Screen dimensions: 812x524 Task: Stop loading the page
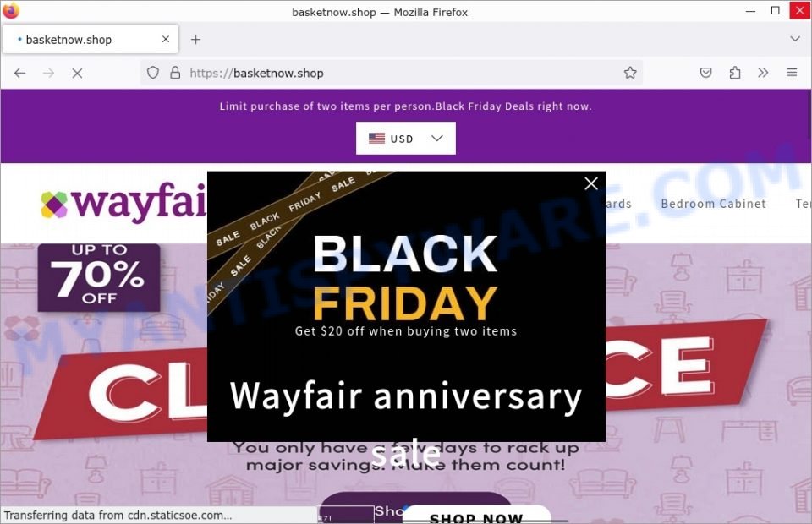pos(77,74)
